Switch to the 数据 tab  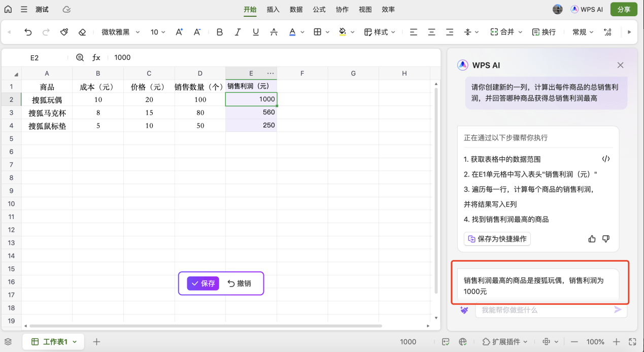[x=296, y=10]
